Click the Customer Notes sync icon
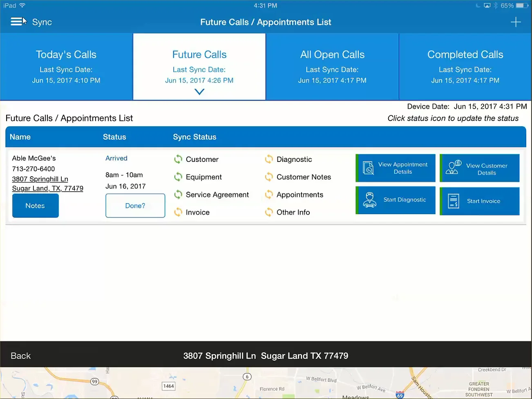Screen dimensions: 532x399 coord(269,177)
